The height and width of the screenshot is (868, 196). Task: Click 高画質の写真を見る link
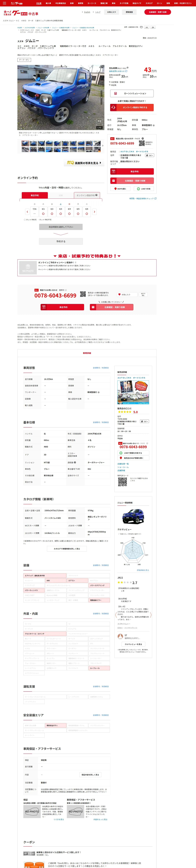pyautogui.click(x=84, y=163)
